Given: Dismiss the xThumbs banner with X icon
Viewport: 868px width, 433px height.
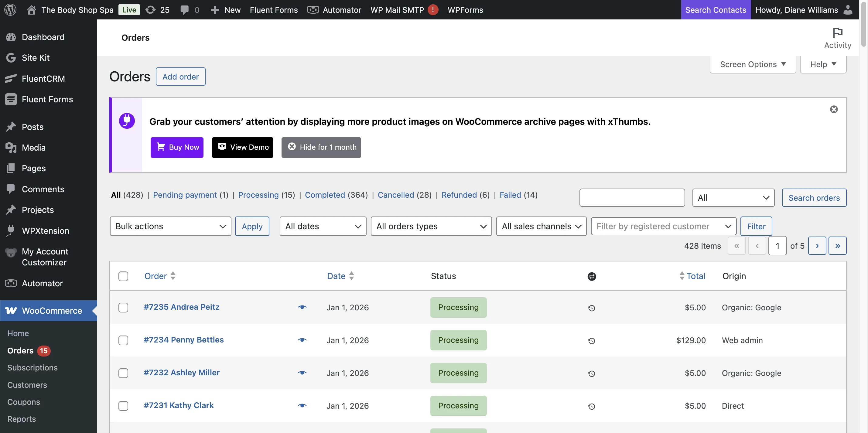Looking at the screenshot, I should point(834,109).
